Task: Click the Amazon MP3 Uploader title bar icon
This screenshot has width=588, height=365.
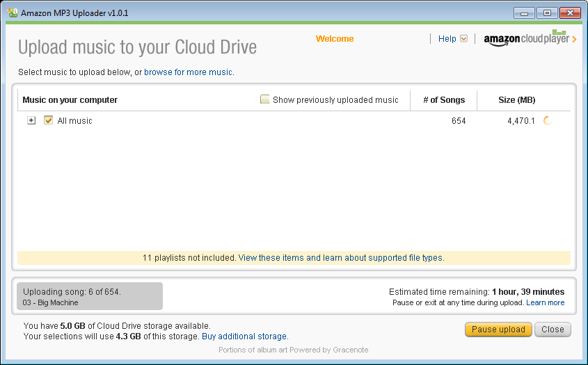Action: click(x=13, y=13)
